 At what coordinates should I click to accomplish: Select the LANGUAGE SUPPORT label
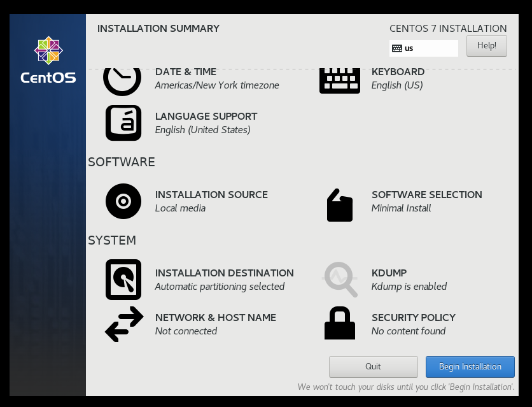tap(206, 117)
